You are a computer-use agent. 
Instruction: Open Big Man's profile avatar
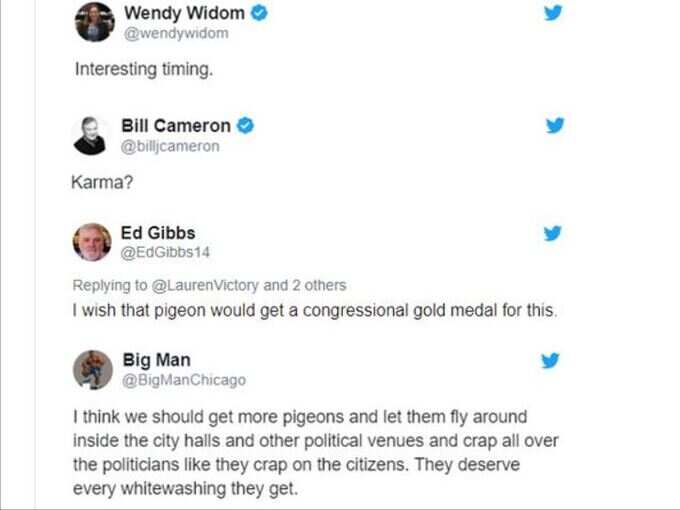(x=93, y=370)
